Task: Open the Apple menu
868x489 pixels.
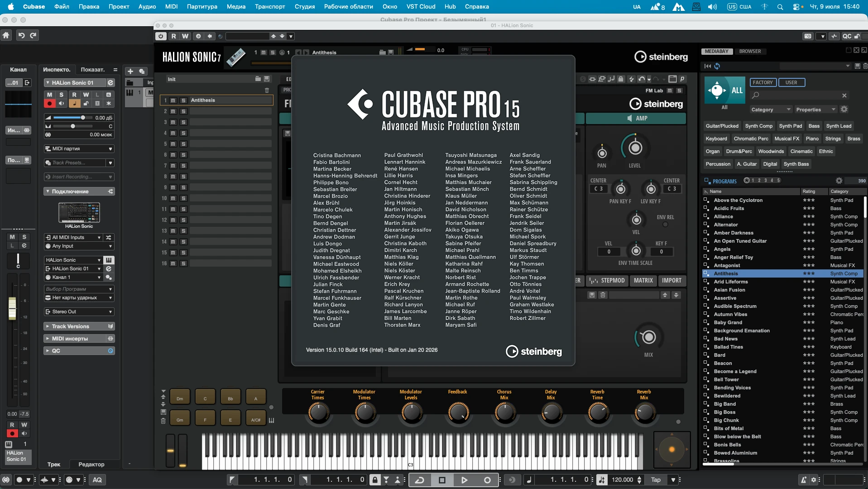Action: tap(11, 6)
